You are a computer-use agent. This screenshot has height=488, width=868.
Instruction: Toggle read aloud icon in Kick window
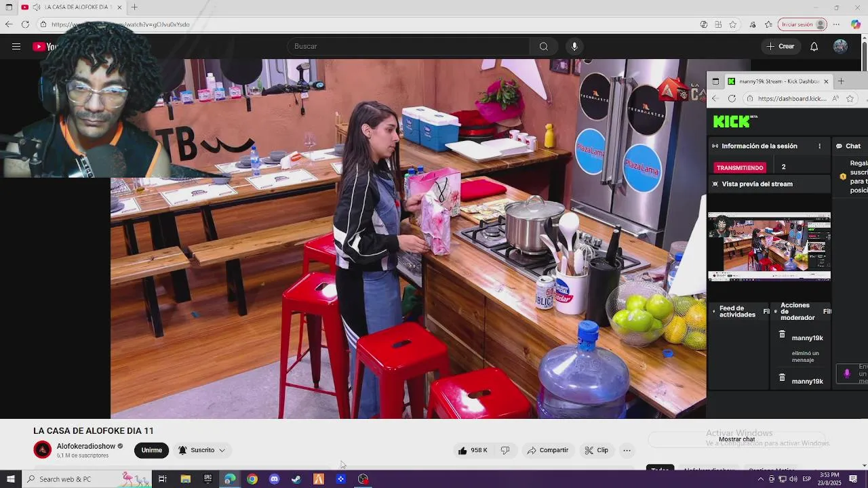pos(835,98)
